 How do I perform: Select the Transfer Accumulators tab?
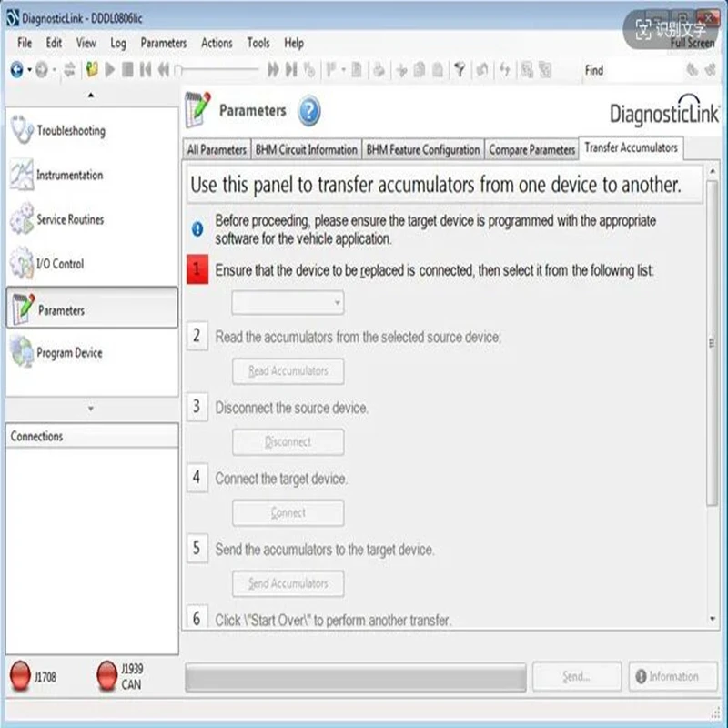click(x=631, y=147)
